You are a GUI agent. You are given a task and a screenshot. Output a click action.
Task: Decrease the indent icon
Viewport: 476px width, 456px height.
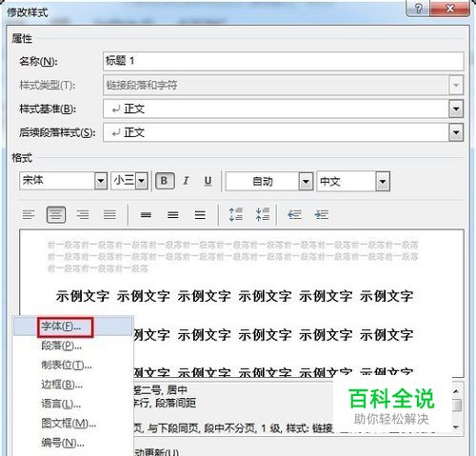coord(294,215)
